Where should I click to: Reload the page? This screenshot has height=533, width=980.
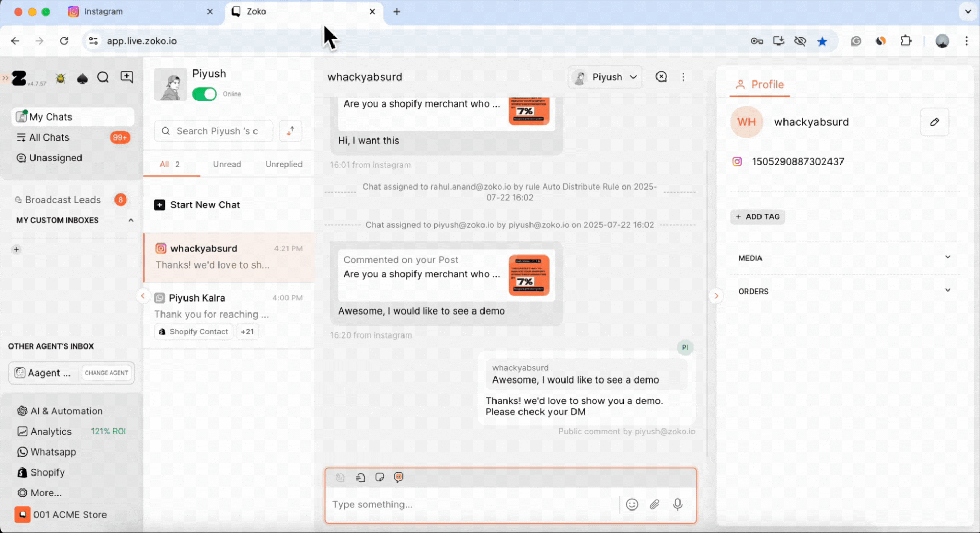click(x=64, y=41)
